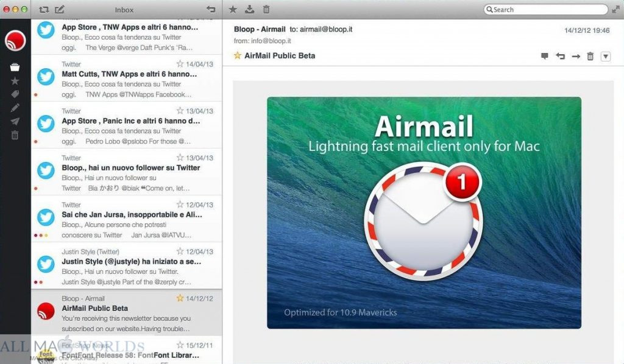Screen dimensions: 624x364
Task: Click the reply arrow icon beside Inbox title
Action: pos(210,9)
